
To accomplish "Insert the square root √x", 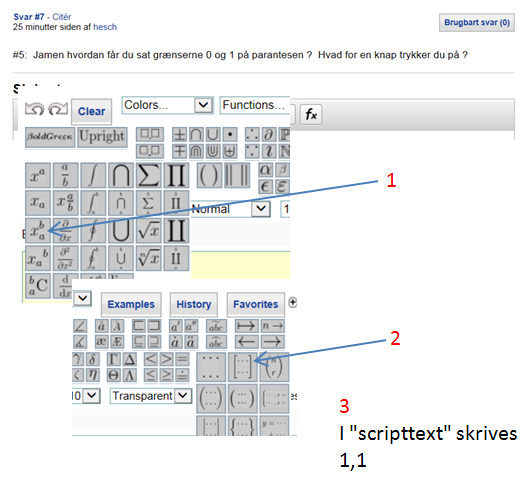I will click(x=149, y=231).
